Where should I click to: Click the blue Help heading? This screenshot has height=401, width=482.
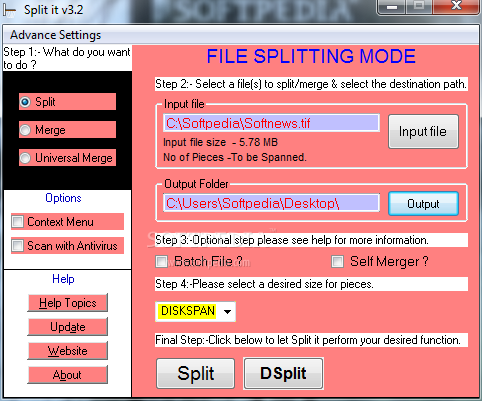(63, 279)
